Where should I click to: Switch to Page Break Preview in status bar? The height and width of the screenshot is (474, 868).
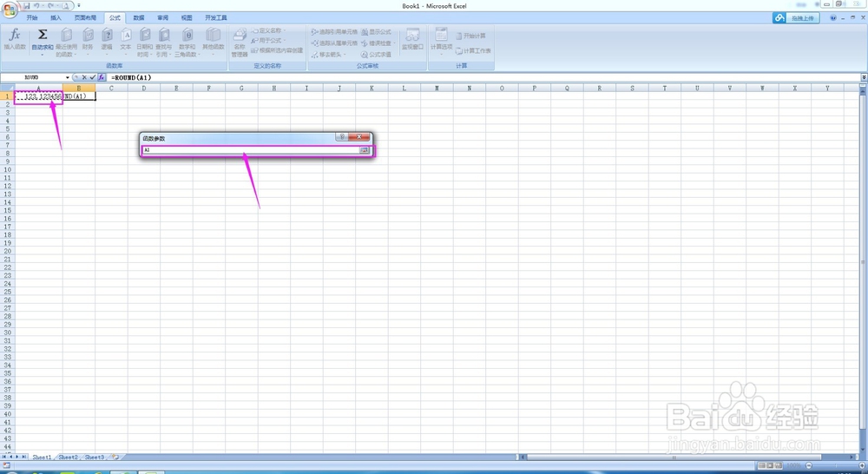778,465
